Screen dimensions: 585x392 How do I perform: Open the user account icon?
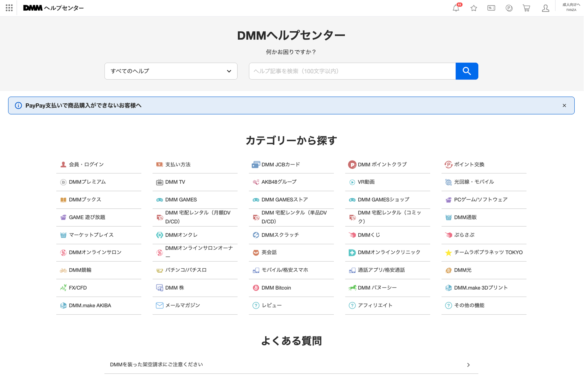click(x=546, y=8)
